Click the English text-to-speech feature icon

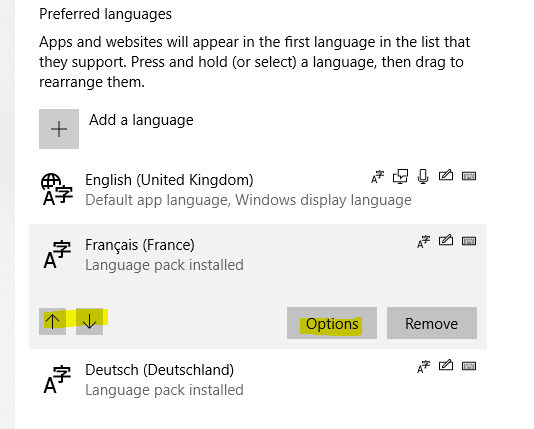point(400,177)
